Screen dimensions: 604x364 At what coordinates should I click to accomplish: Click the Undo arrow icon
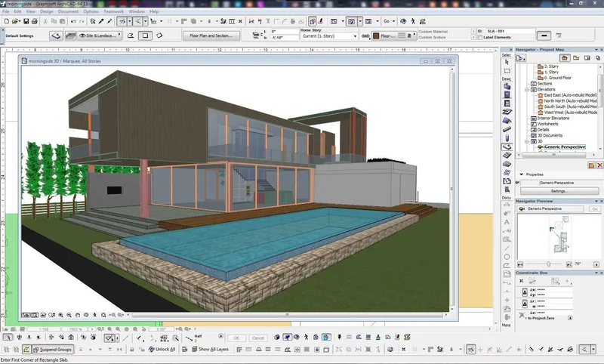click(x=72, y=21)
